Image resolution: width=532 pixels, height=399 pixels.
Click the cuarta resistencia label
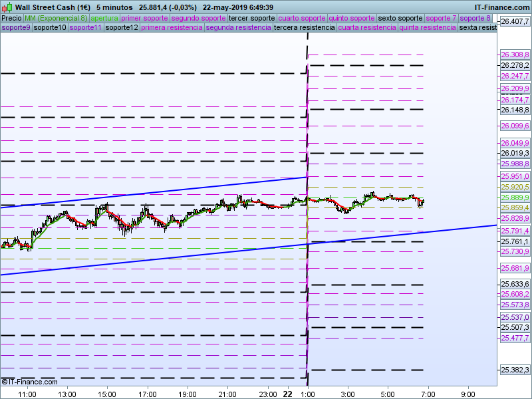[x=367, y=27]
